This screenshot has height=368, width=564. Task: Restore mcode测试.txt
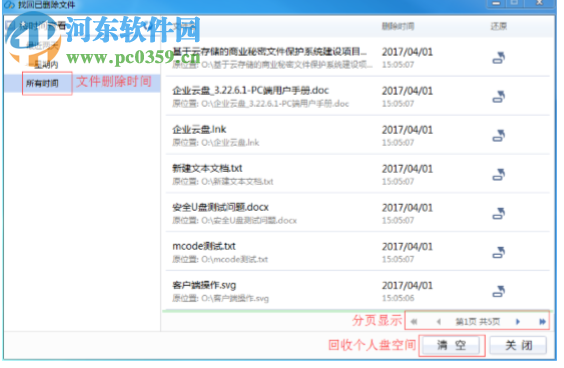point(499,252)
